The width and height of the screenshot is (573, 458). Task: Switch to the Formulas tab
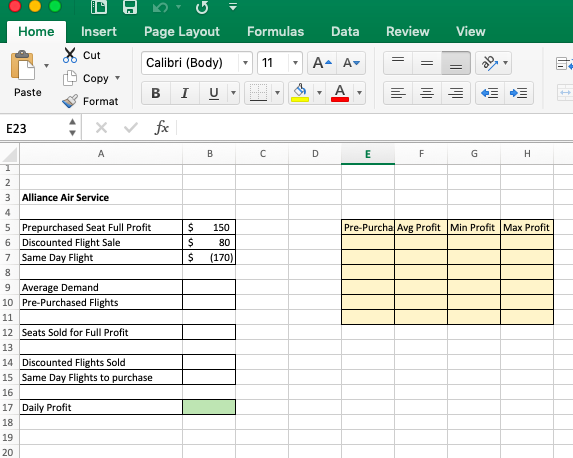click(x=275, y=32)
